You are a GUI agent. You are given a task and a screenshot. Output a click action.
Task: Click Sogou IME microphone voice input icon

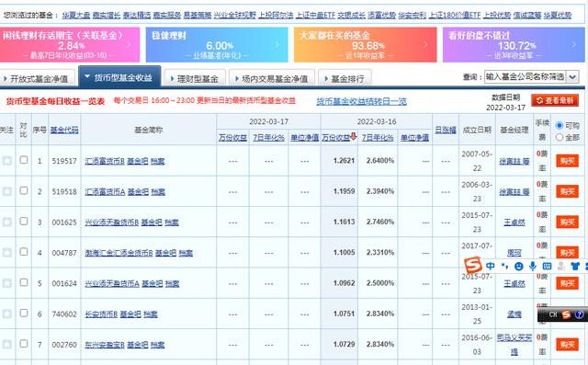pyautogui.click(x=533, y=267)
